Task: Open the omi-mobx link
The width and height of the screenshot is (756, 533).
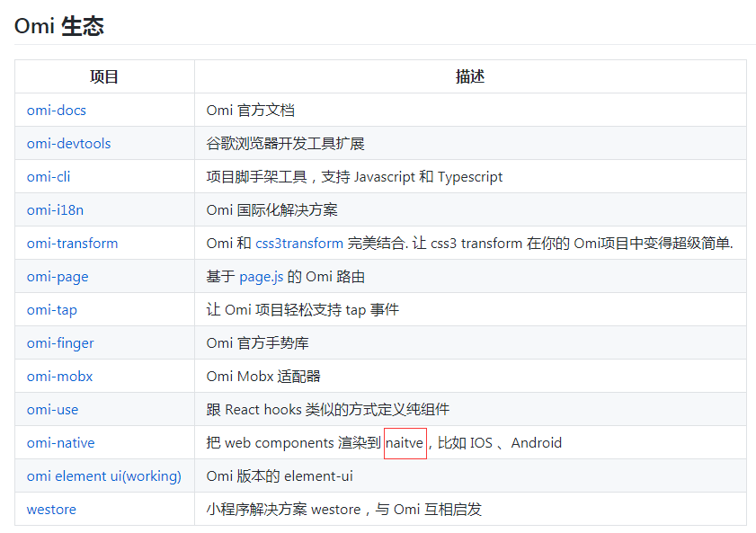Action: click(x=60, y=377)
